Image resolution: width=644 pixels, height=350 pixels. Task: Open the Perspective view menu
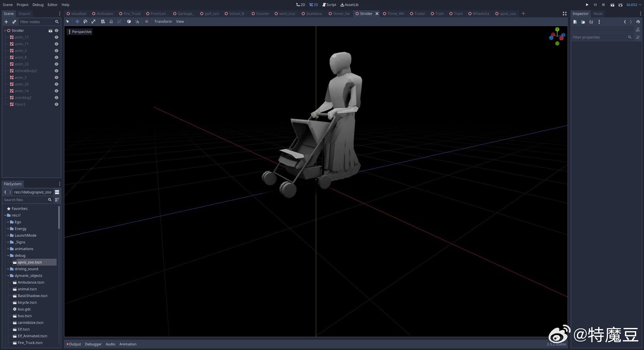[x=80, y=32]
